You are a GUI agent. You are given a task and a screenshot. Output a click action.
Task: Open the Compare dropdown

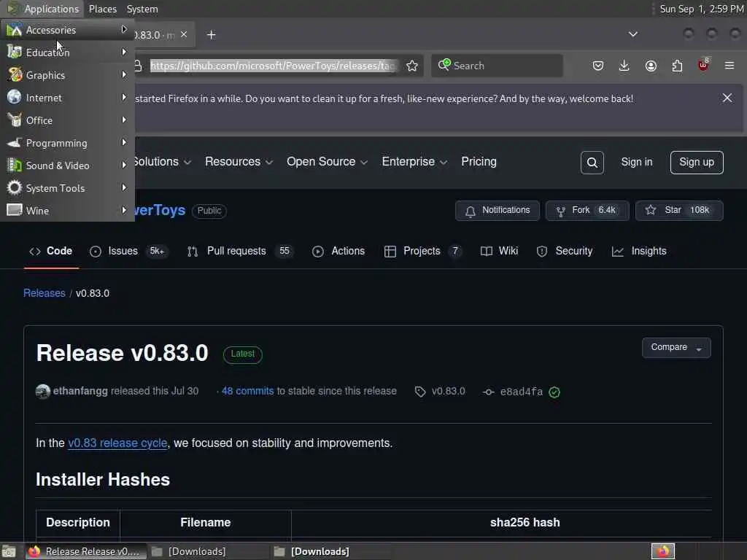coord(676,348)
